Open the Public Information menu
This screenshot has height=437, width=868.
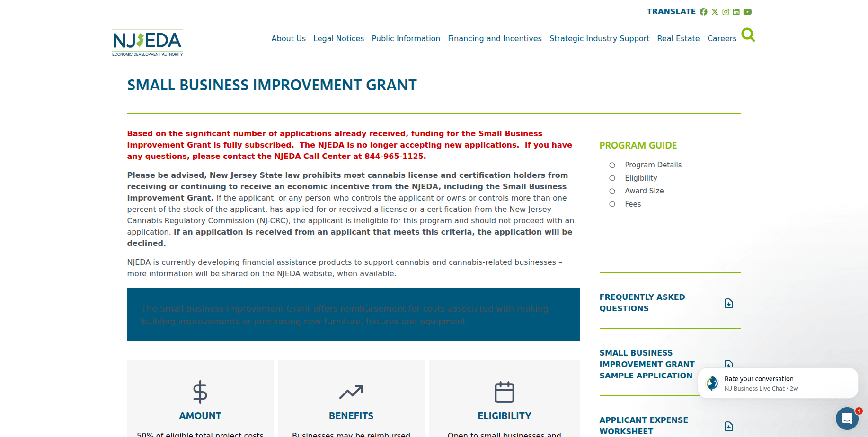406,38
